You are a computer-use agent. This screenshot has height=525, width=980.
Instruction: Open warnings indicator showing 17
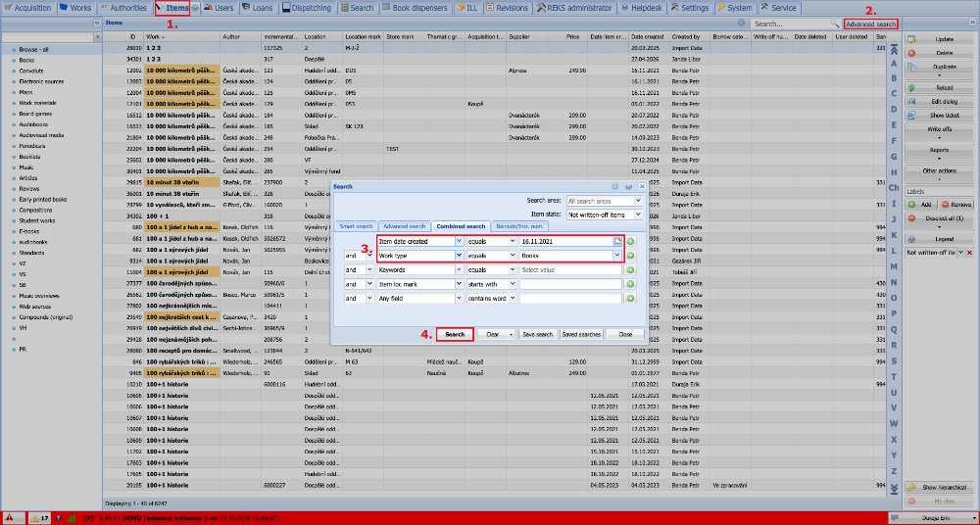[x=40, y=517]
